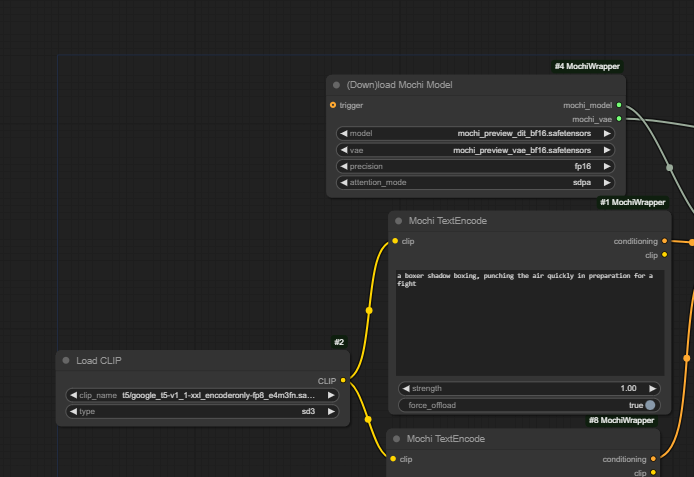
Task: Step type forward with right arrow
Action: click(x=331, y=412)
